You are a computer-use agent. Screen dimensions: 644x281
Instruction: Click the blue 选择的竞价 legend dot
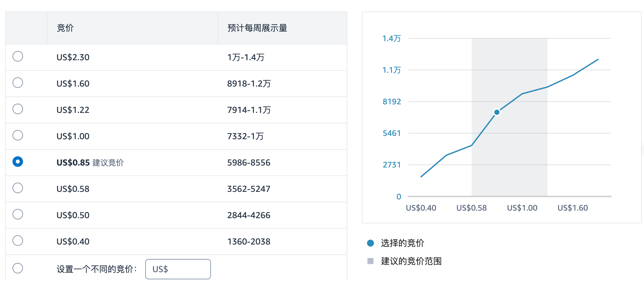(370, 243)
